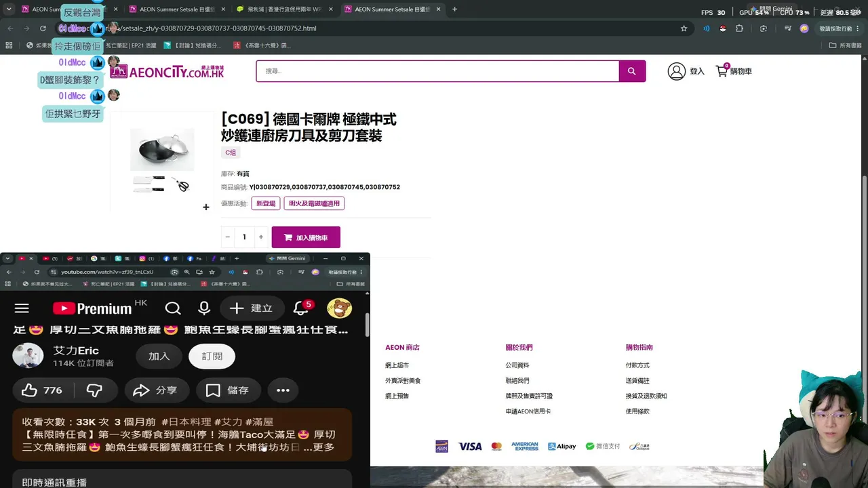Click 問問 Gemini in YouTube window
This screenshot has height=488, width=868.
[287, 258]
